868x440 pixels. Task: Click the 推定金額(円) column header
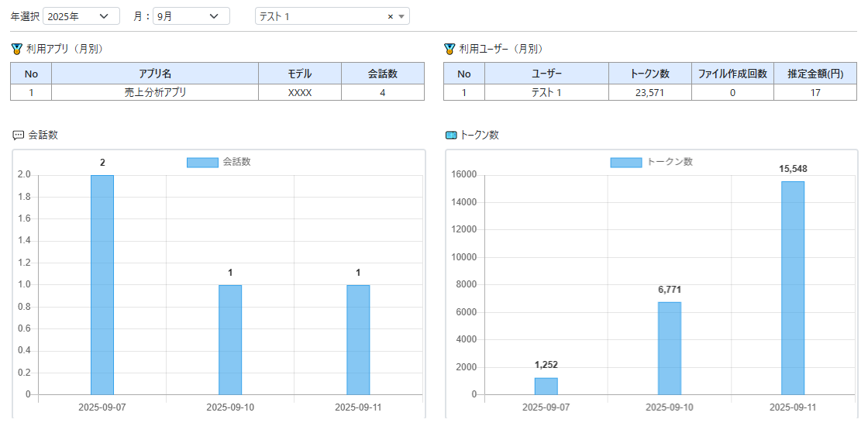click(815, 74)
